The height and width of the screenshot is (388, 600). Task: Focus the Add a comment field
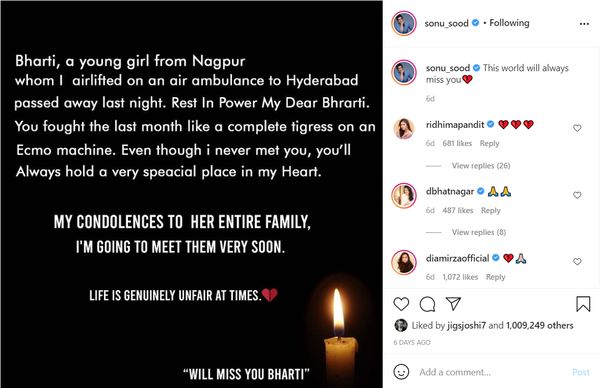[x=492, y=372]
